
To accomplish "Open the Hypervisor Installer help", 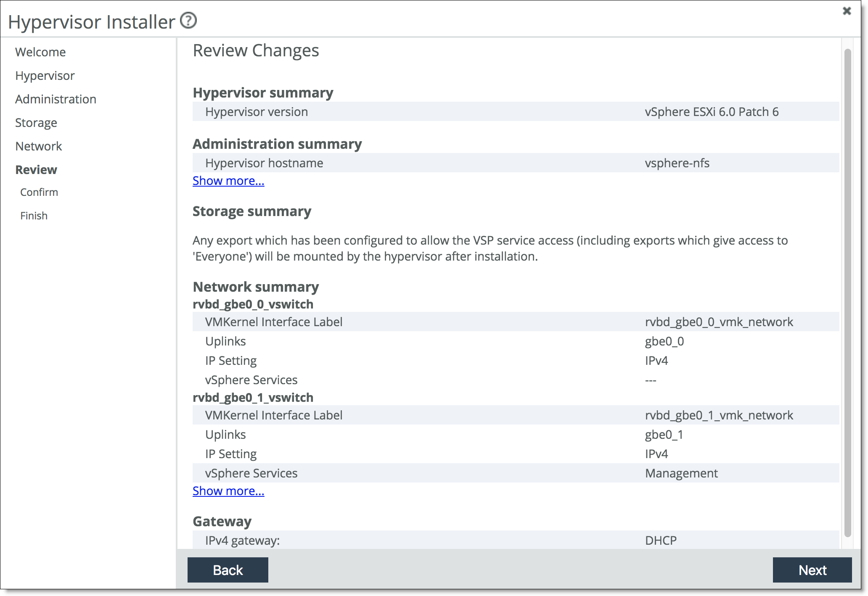I will point(188,20).
